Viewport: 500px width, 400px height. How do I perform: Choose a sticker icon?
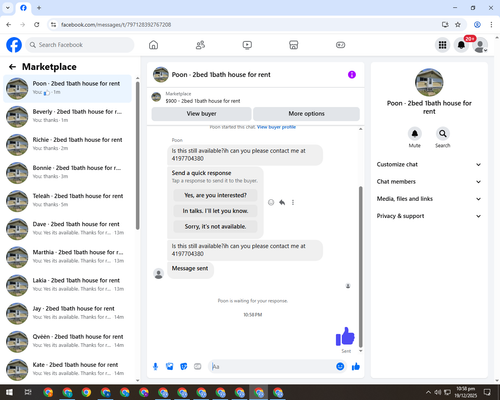[184, 367]
